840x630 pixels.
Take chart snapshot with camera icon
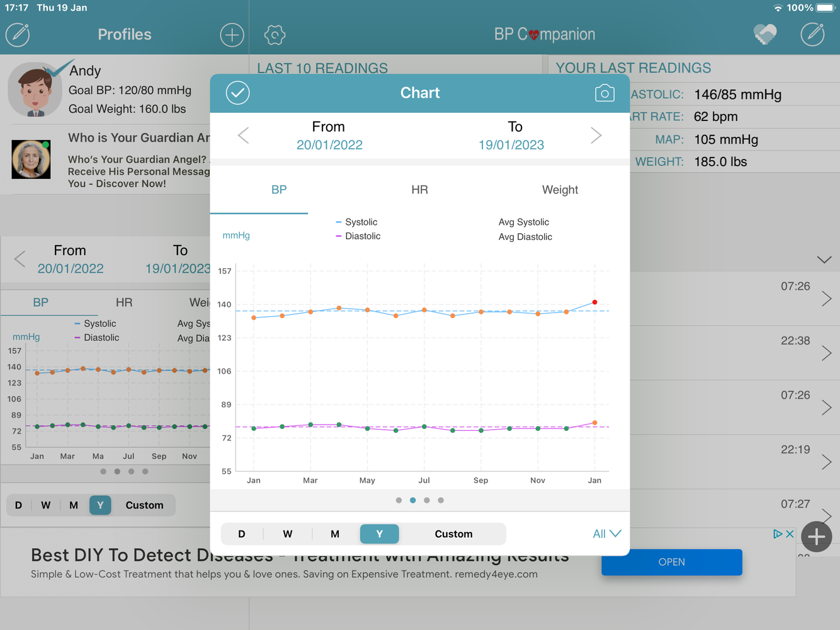604,93
